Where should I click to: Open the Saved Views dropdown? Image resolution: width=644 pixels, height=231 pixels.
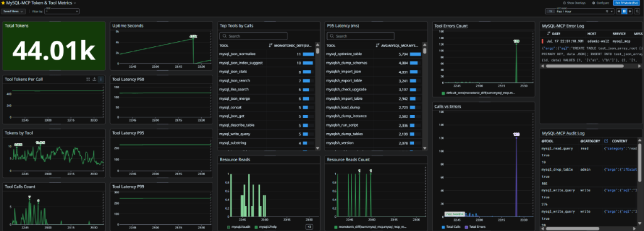(14, 11)
